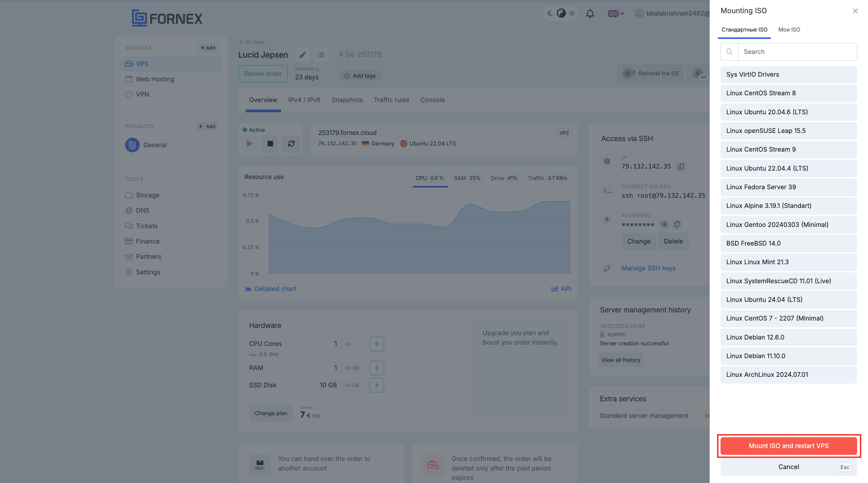Open VPS in services sidebar
Screen dimensions: 868x483
(x=171, y=64)
